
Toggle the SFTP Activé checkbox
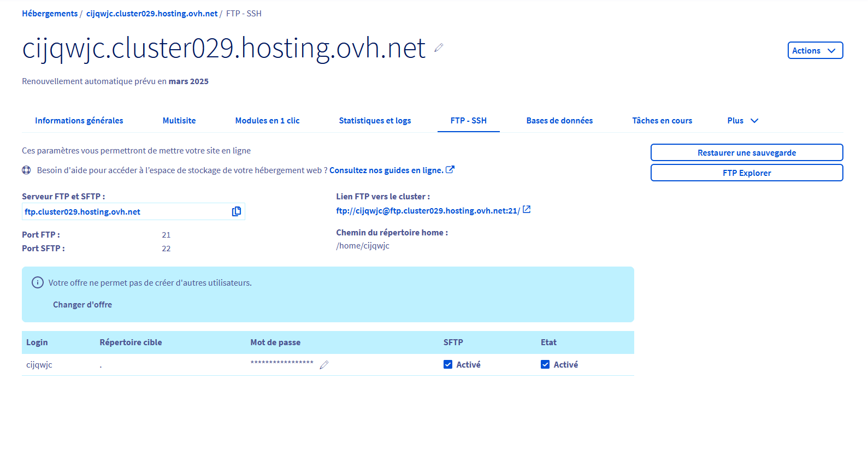tap(448, 364)
